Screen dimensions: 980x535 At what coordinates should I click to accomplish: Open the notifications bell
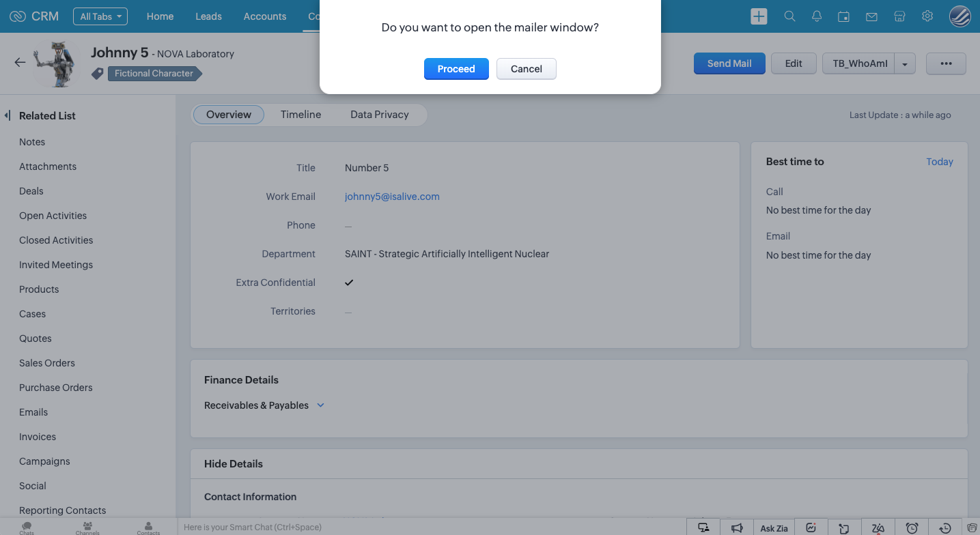coord(817,16)
